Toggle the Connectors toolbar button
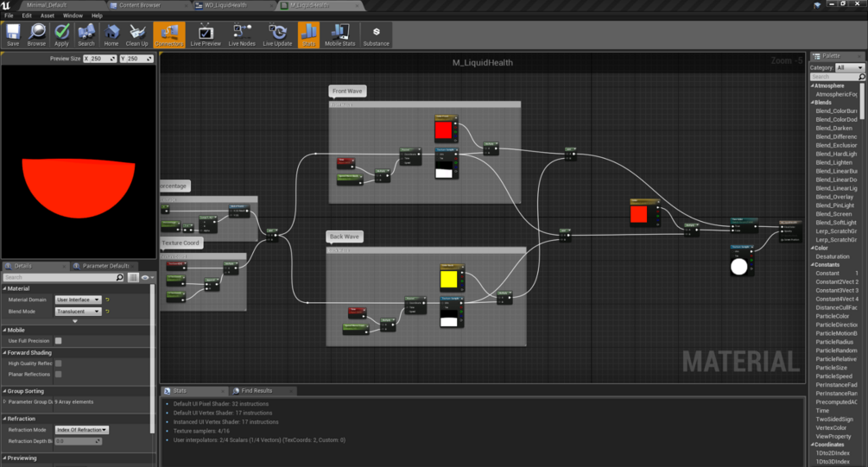This screenshot has height=467, width=868. tap(168, 35)
